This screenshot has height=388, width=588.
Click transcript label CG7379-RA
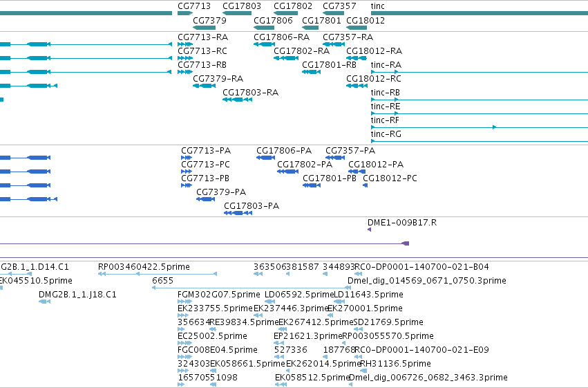[x=218, y=78]
